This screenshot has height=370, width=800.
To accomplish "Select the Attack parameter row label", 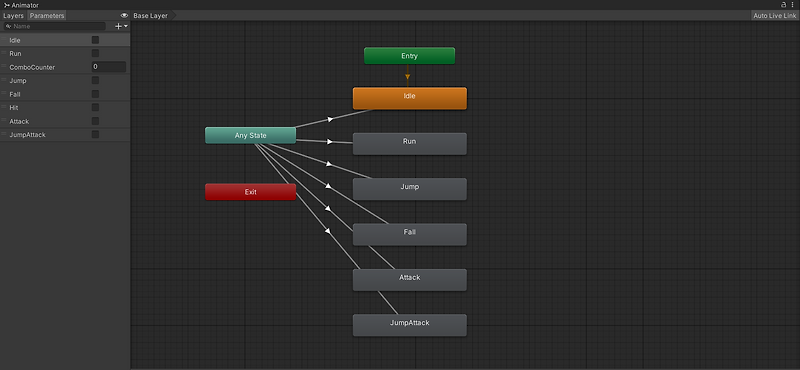I will [x=19, y=121].
